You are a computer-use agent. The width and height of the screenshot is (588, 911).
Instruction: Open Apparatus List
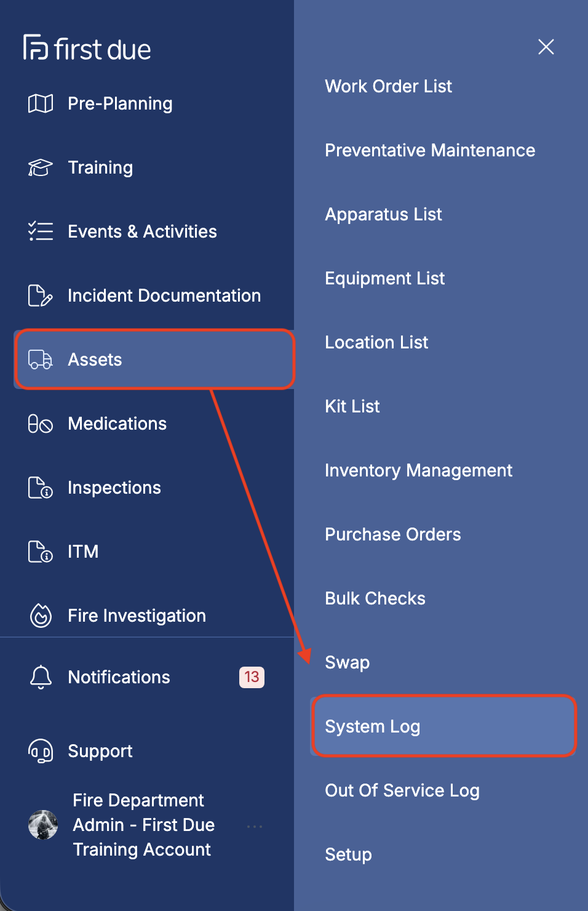[383, 214]
